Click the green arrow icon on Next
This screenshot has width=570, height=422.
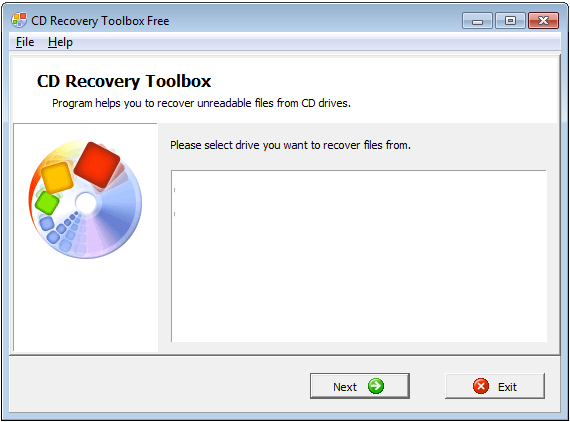coord(376,386)
